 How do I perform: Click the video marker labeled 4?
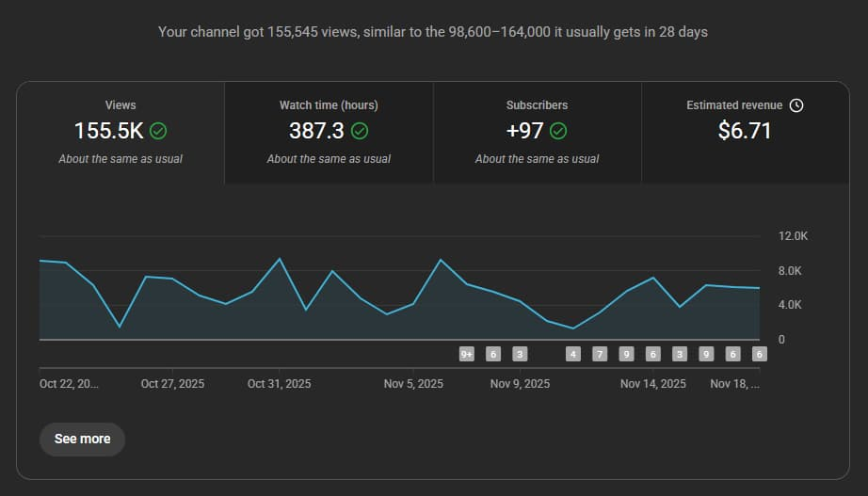572,355
